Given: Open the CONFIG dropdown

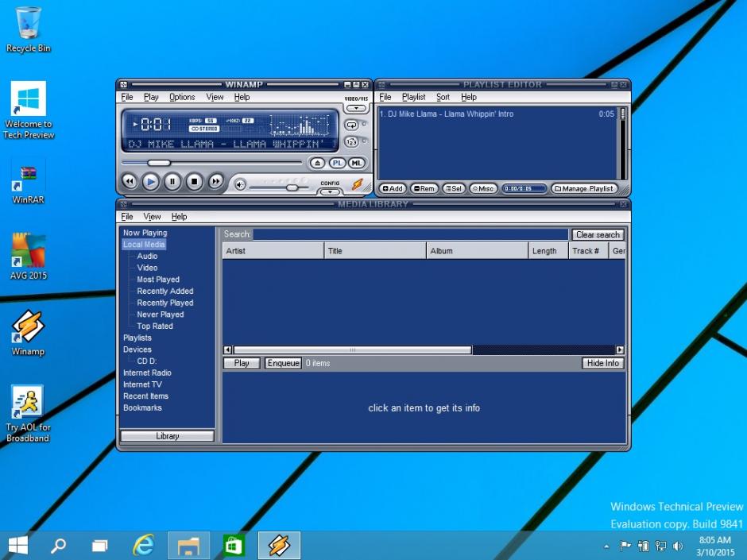Looking at the screenshot, I should [x=331, y=190].
